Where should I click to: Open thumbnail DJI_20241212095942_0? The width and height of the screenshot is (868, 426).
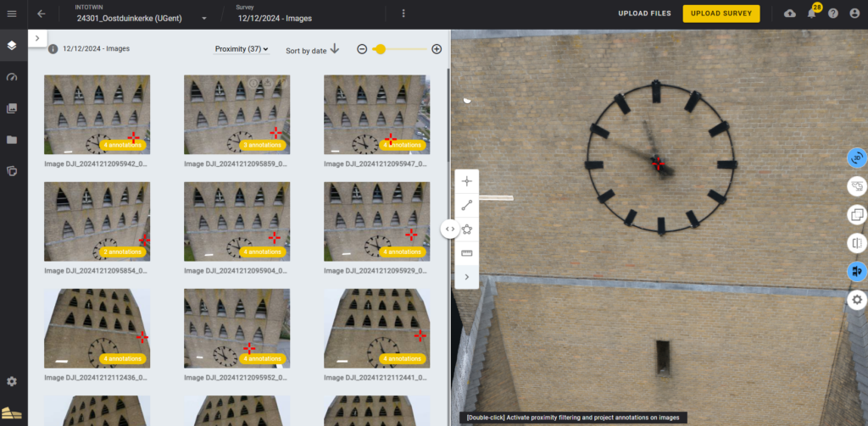97,114
